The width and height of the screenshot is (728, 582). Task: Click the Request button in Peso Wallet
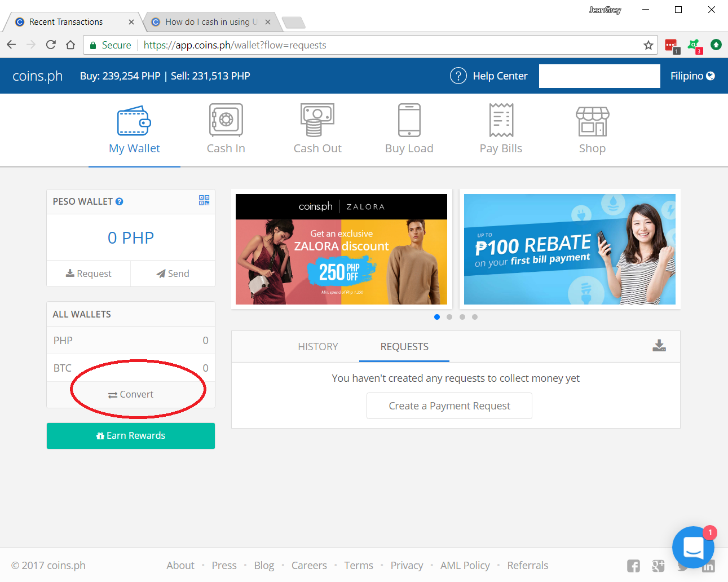[89, 274]
